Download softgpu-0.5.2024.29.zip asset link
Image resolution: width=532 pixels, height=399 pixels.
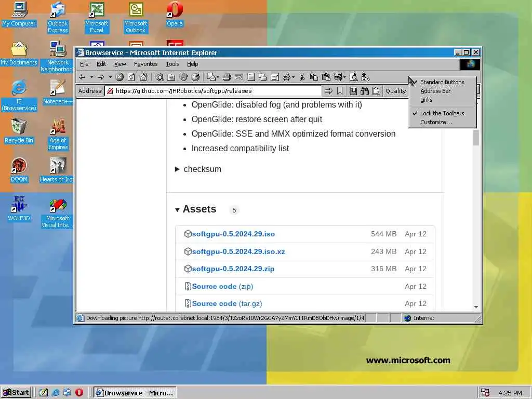(x=233, y=269)
